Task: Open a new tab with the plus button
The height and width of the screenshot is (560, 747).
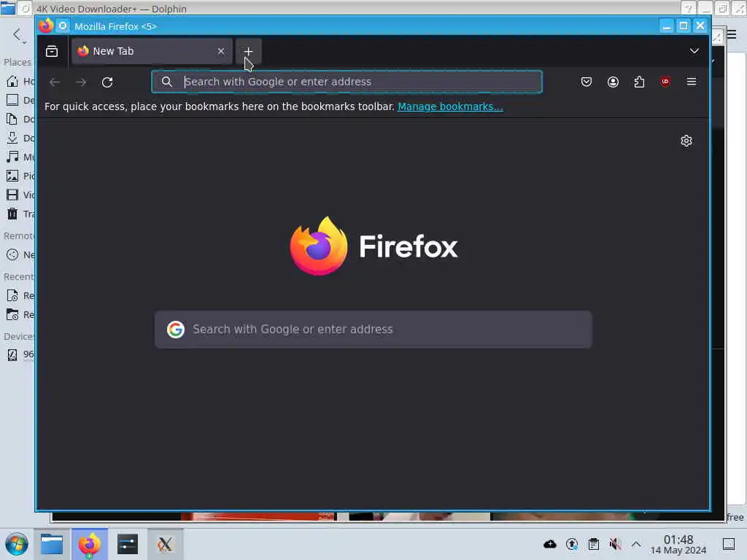Action: click(x=248, y=52)
